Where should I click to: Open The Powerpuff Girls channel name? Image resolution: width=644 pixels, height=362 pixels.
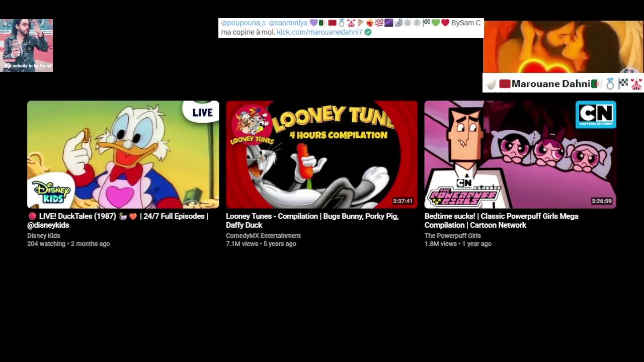pos(452,236)
